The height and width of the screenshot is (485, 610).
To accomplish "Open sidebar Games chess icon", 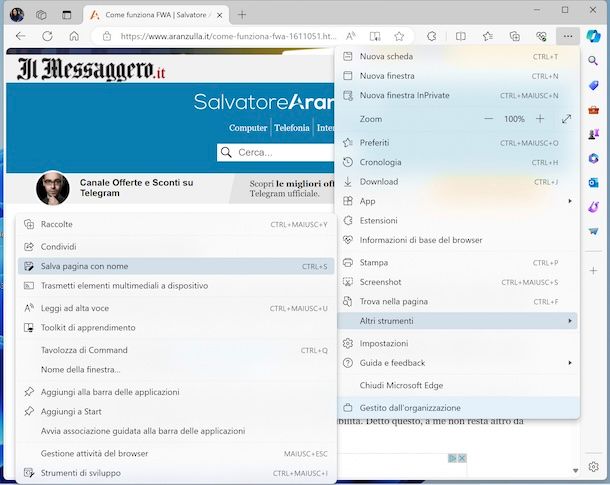I will pyautogui.click(x=593, y=134).
